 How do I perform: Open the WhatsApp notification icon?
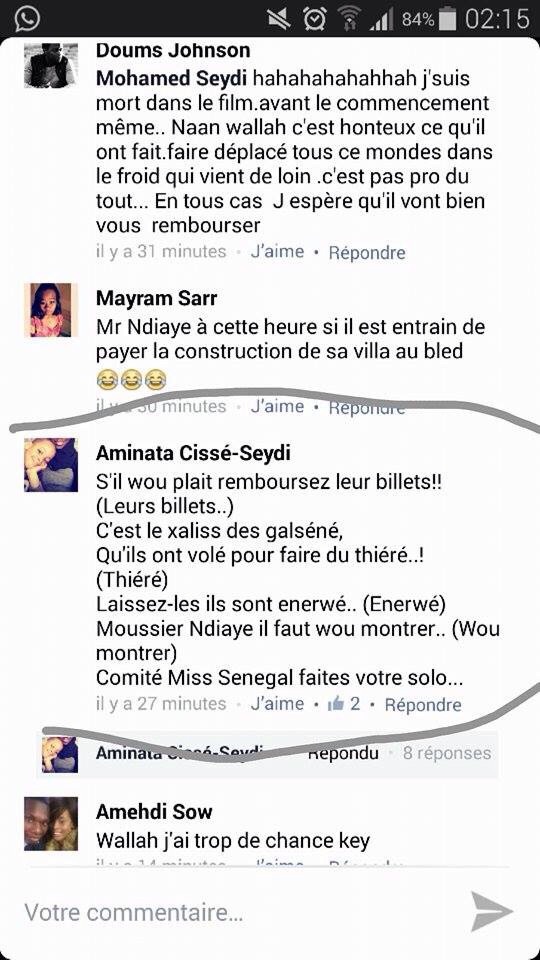pyautogui.click(x=27, y=18)
